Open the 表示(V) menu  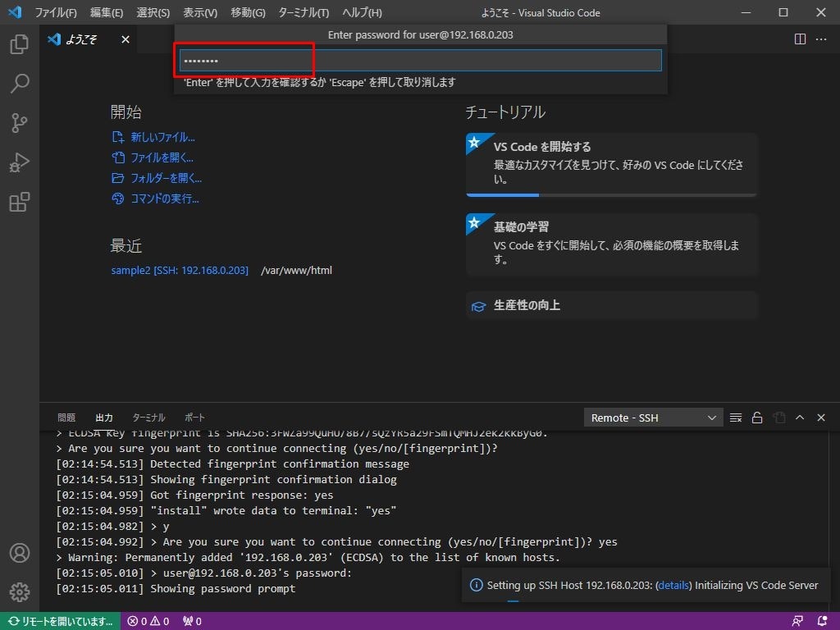tap(200, 12)
